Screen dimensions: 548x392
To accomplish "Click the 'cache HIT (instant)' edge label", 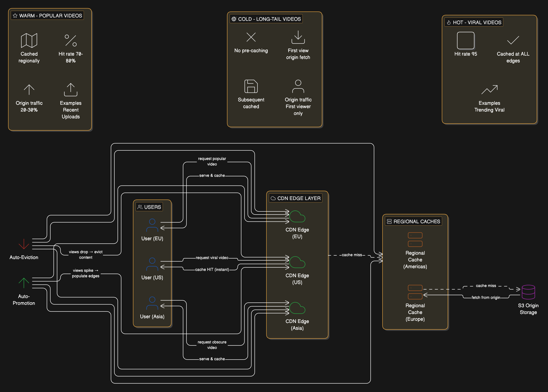I will tap(212, 269).
